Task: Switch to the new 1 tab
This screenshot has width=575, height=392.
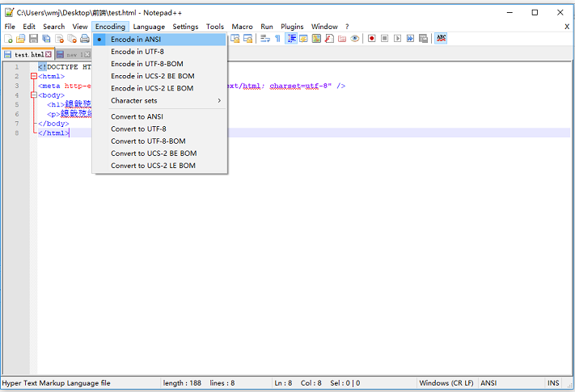Action: click(74, 55)
